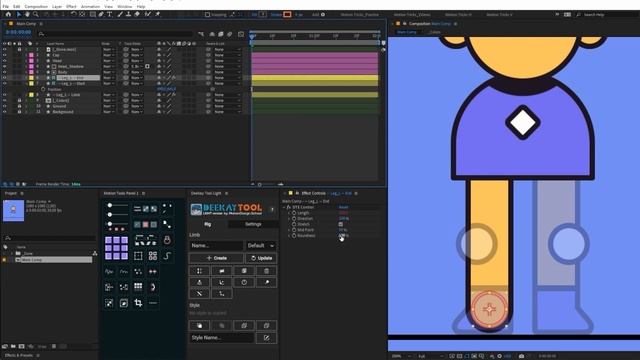Open the Default dropdown in Limb section
Viewport: 640px width, 360px height.
point(261,246)
